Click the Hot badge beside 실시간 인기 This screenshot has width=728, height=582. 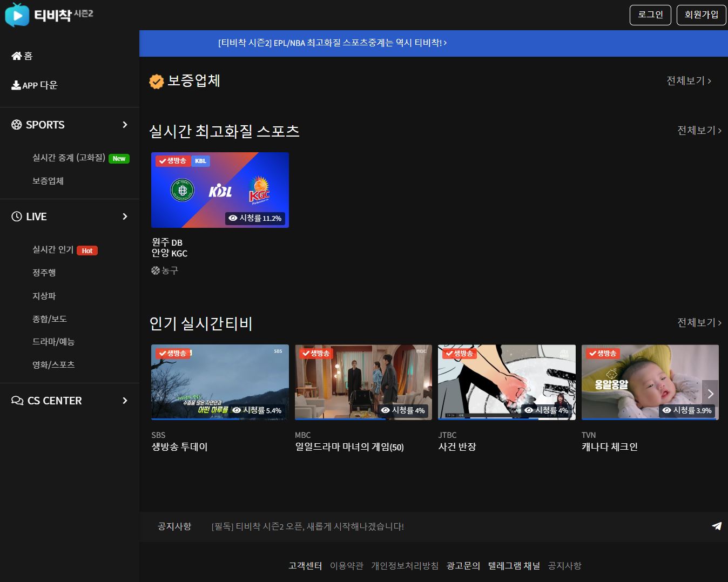tap(87, 251)
